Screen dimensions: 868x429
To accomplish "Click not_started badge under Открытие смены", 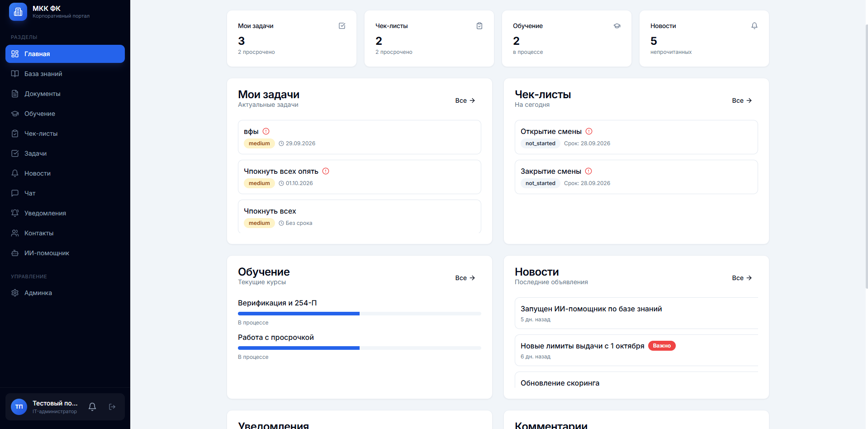I will (x=540, y=143).
